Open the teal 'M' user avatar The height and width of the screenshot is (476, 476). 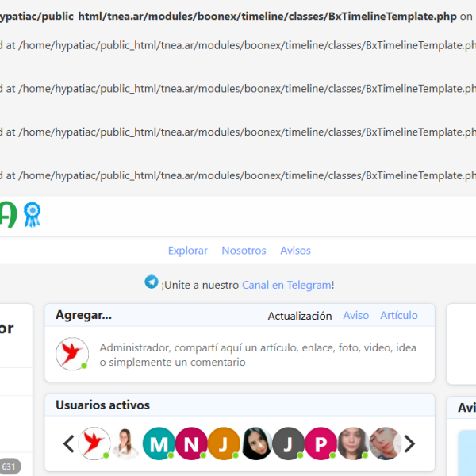click(159, 443)
